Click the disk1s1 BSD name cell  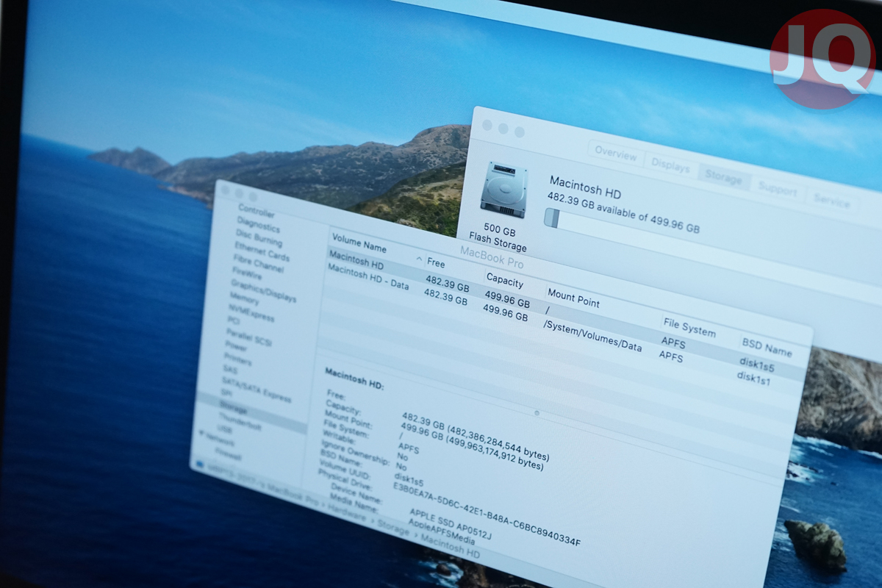753,379
